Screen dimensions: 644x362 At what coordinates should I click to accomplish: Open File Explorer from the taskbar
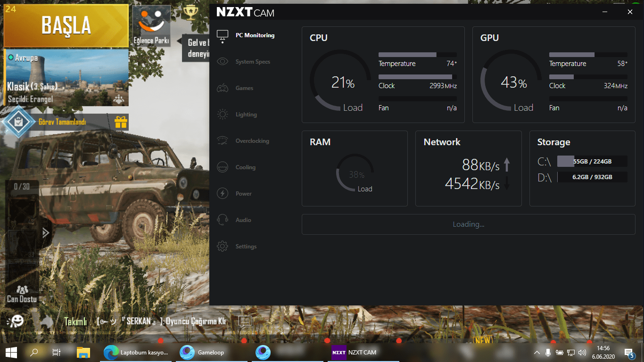[x=83, y=352]
